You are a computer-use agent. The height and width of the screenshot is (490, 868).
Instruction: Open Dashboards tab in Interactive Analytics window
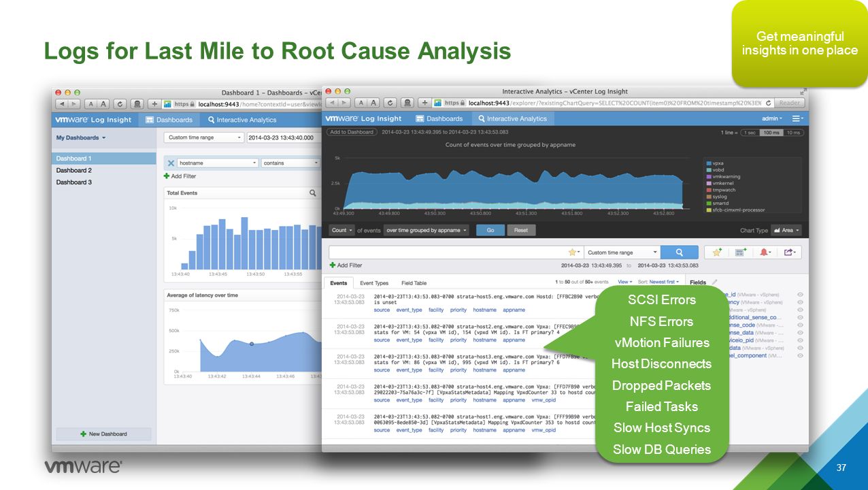(439, 118)
